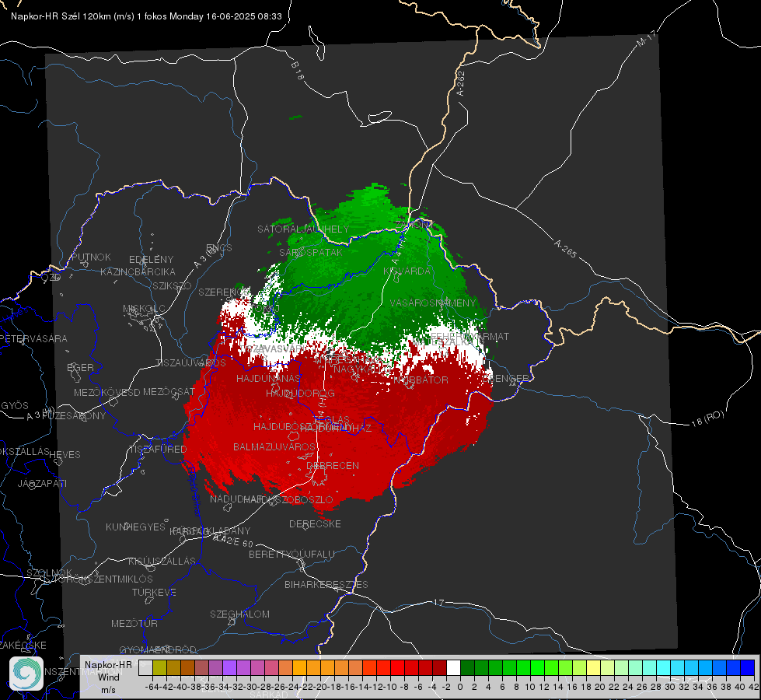Click the KISVÁRDA city label
The height and width of the screenshot is (700, 761).
tap(407, 271)
